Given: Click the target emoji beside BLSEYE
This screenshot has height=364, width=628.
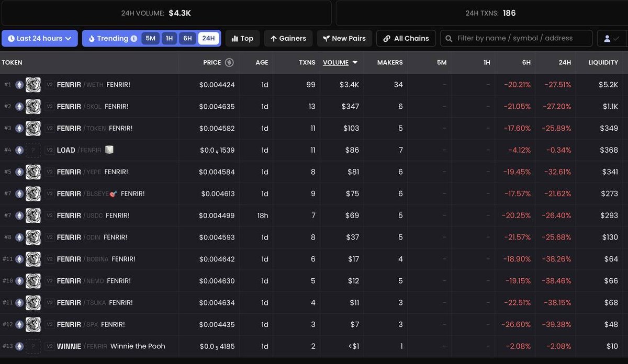Looking at the screenshot, I should (x=113, y=194).
